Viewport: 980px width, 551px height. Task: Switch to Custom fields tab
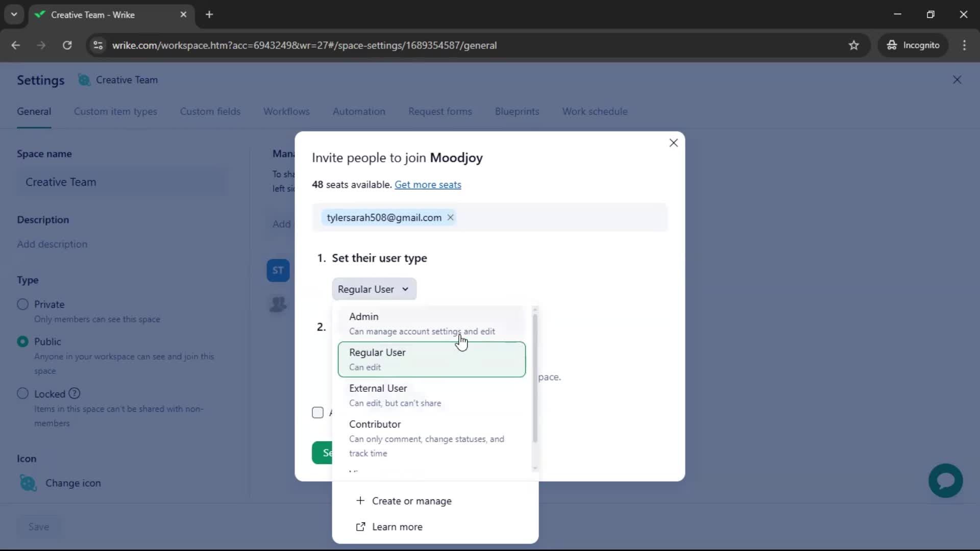(210, 111)
